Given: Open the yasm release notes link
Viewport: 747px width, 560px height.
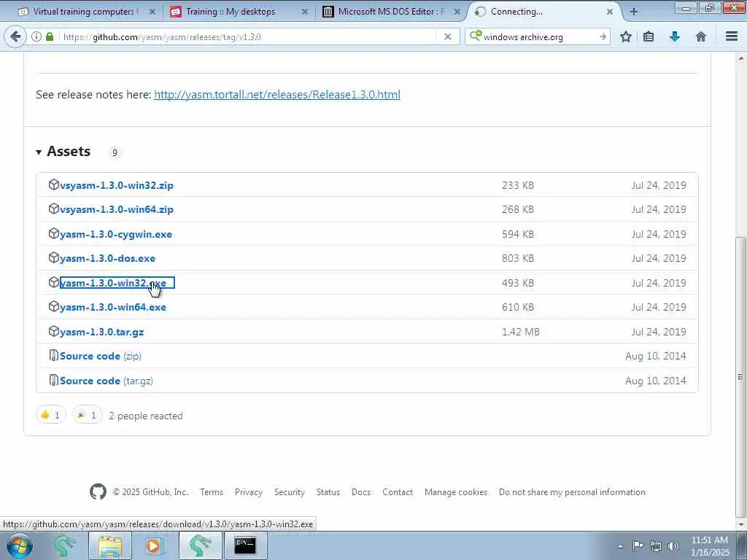Looking at the screenshot, I should 277,94.
